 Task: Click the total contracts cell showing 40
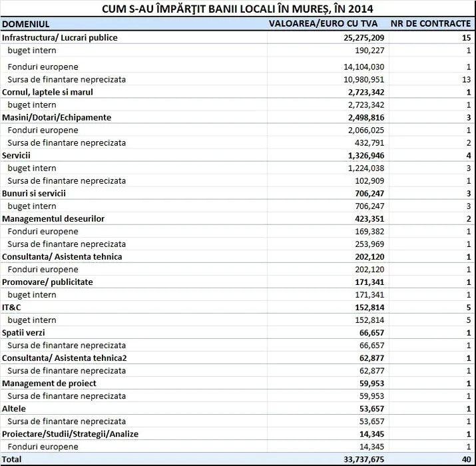tap(465, 459)
